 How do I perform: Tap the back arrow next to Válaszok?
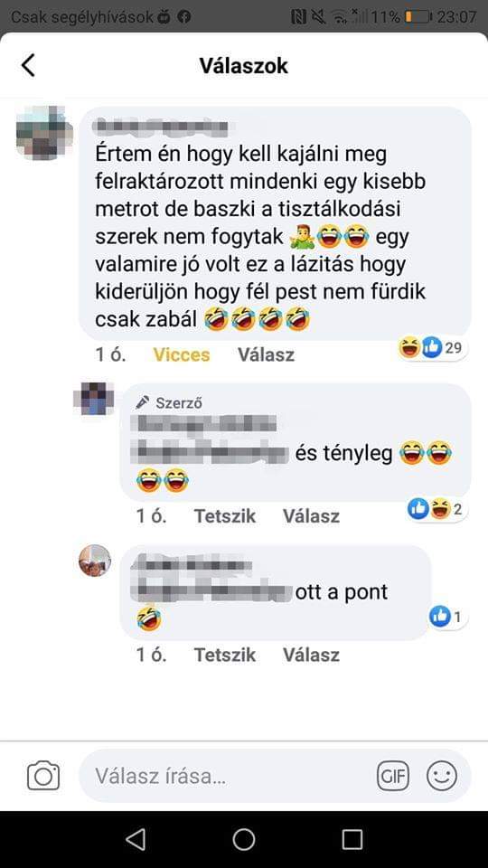pyautogui.click(x=28, y=65)
